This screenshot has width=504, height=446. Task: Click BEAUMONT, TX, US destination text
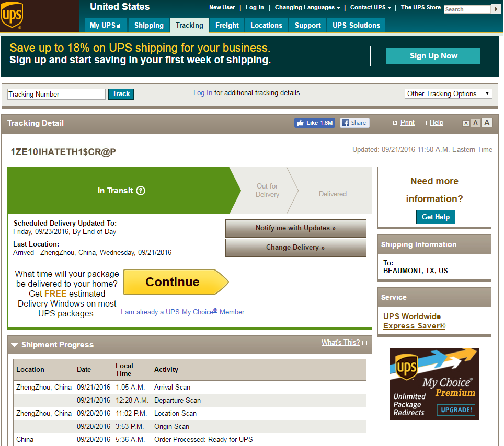tap(415, 271)
